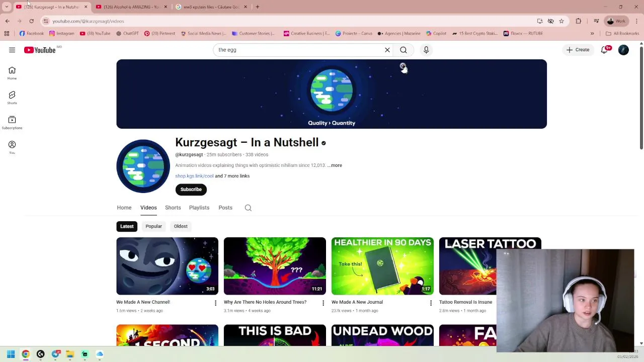644x362 pixels.
Task: Close the 'Alcohol is AMAZING' tab
Action: (x=166, y=7)
